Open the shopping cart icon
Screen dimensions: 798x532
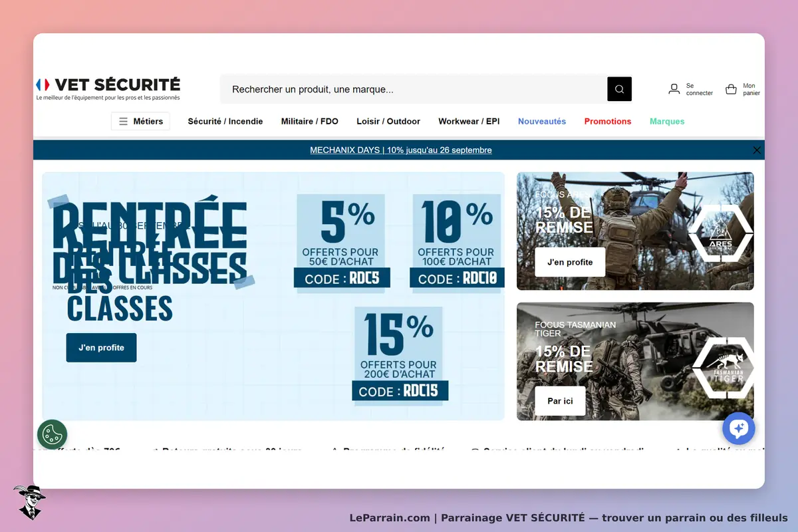coord(731,89)
